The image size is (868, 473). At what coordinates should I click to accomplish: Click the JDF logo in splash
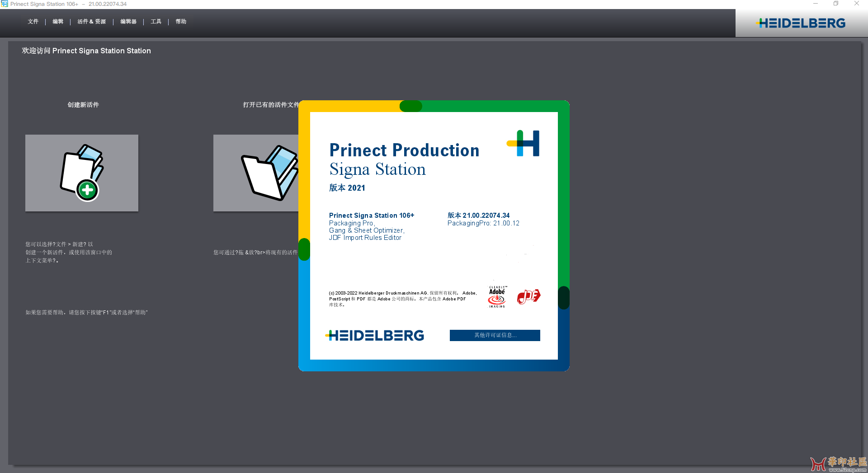click(528, 296)
